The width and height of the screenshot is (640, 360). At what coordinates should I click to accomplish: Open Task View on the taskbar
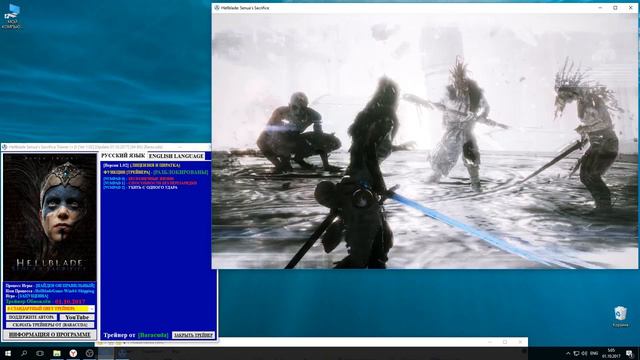pyautogui.click(x=40, y=353)
